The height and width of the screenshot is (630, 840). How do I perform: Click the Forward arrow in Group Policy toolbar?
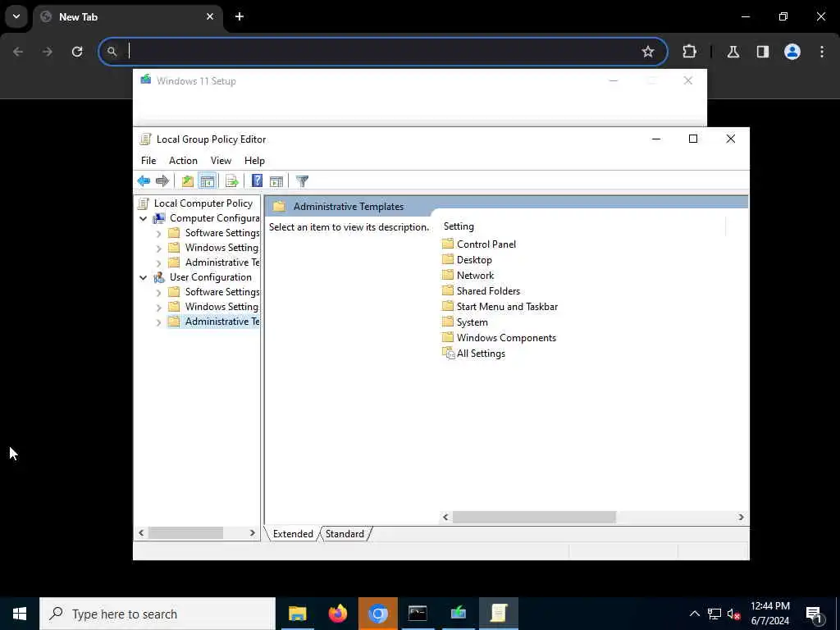tap(162, 181)
